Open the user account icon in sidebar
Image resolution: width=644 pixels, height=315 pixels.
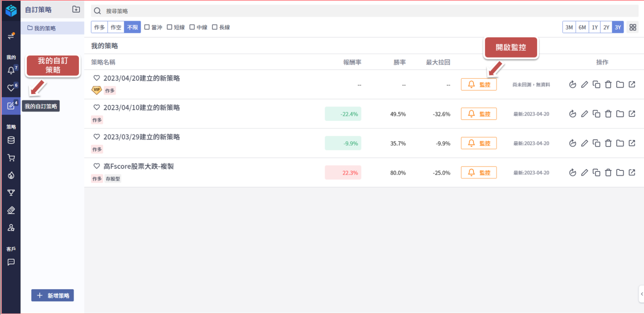pyautogui.click(x=11, y=228)
